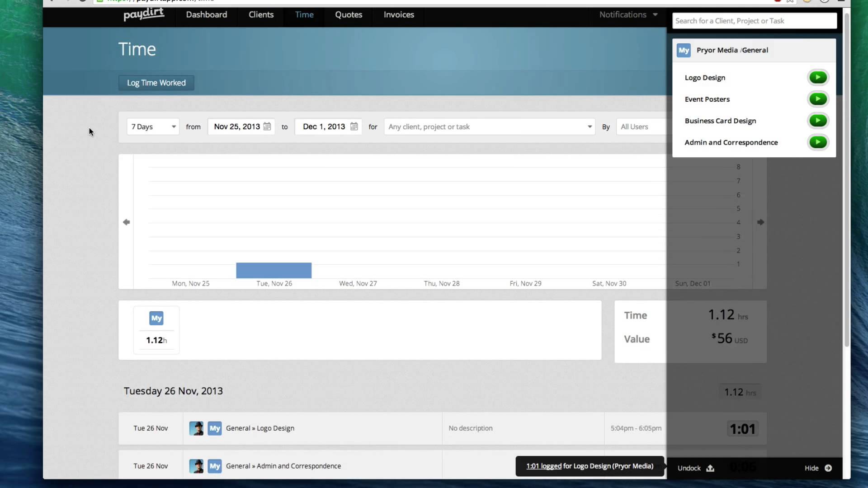
Task: Go to next week with right arrow
Action: (760, 222)
